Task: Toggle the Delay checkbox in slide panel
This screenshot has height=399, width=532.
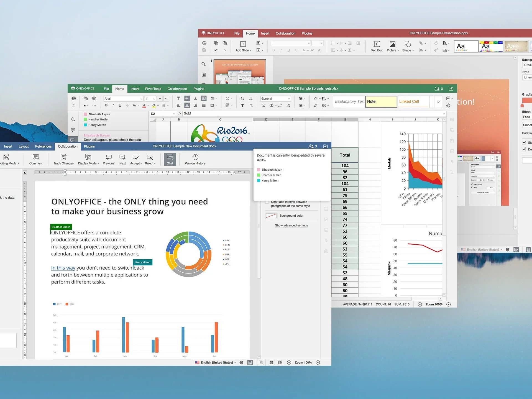Action: pyautogui.click(x=524, y=149)
